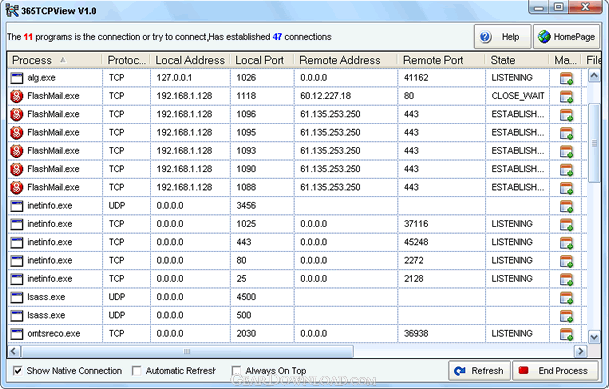Click the horizontal scrollbar thumb
This screenshot has width=609, height=389.
click(x=187, y=351)
